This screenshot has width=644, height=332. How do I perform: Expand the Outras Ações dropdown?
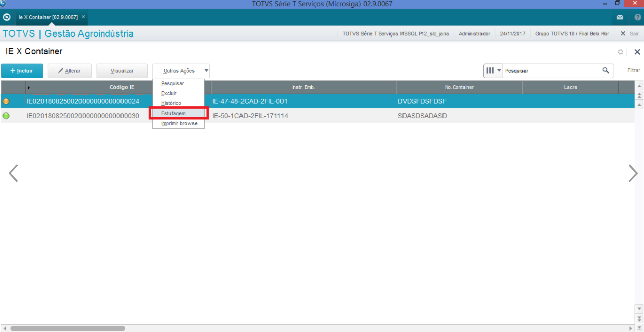(x=181, y=71)
